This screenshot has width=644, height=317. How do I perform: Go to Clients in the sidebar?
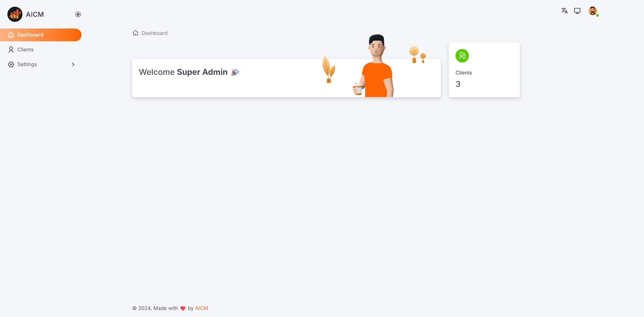41,50
